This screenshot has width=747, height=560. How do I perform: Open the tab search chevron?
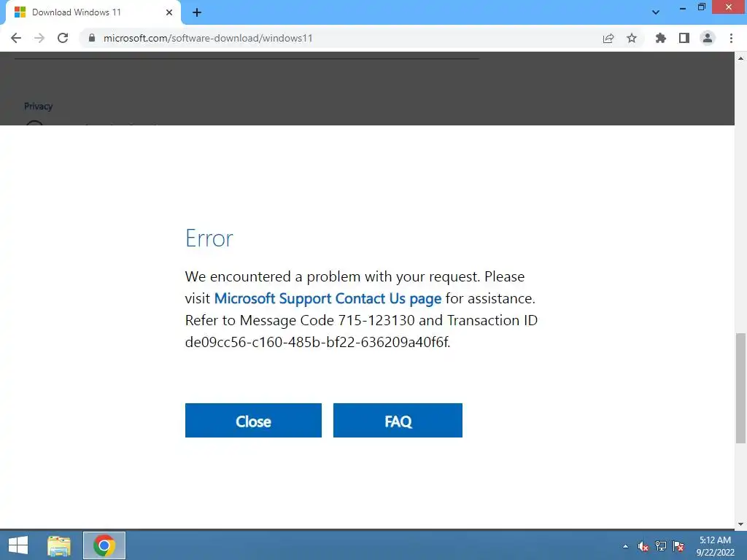(656, 12)
